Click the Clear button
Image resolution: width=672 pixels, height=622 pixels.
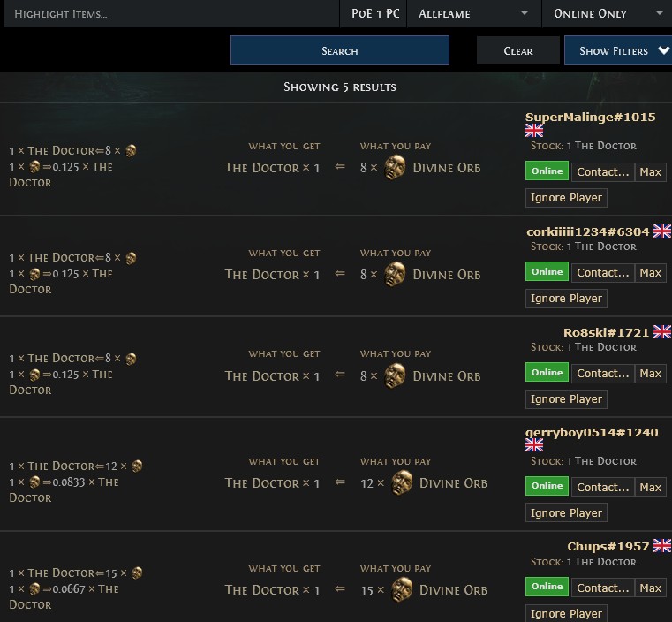click(517, 50)
